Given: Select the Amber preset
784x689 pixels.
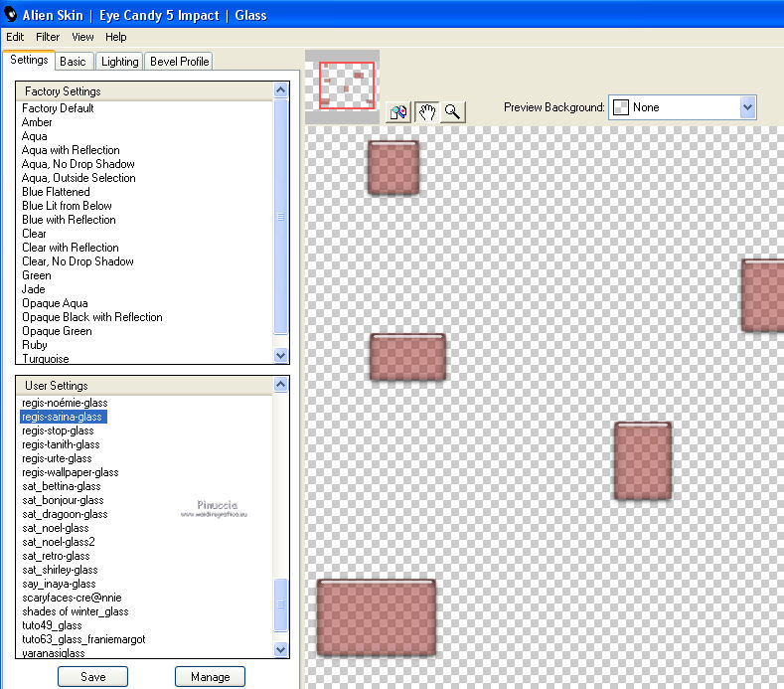Looking at the screenshot, I should coord(37,122).
